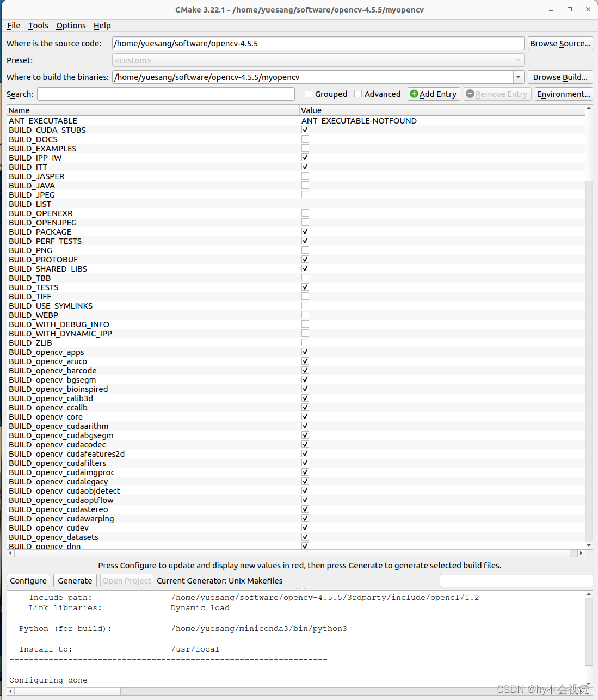Open the Tools menu
Viewport: 598px width, 700px height.
click(38, 26)
